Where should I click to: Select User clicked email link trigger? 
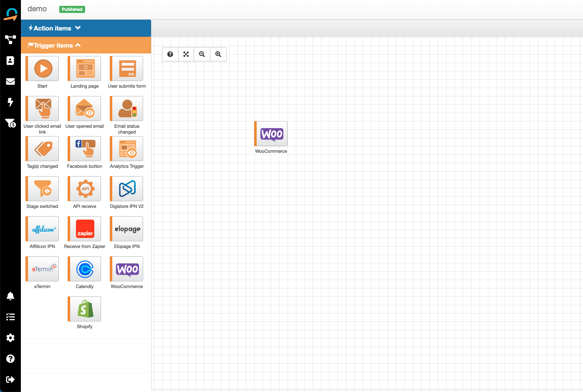[x=42, y=109]
